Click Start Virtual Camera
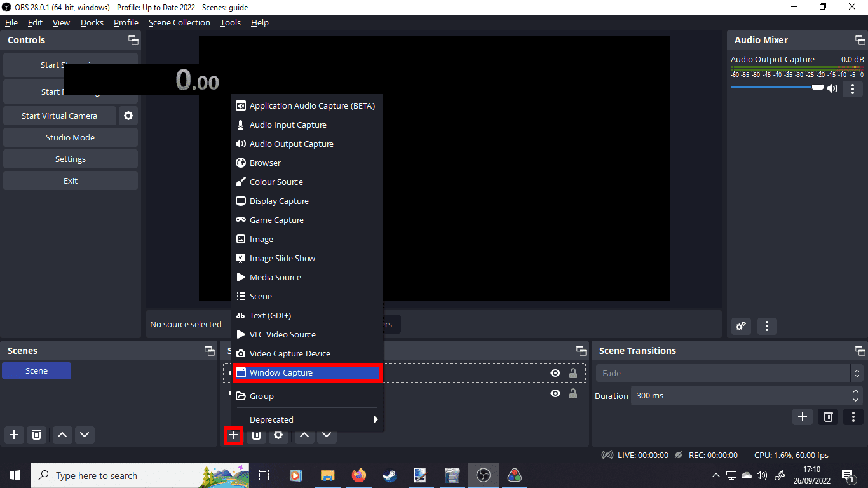Image resolution: width=868 pixels, height=488 pixels. click(60, 116)
